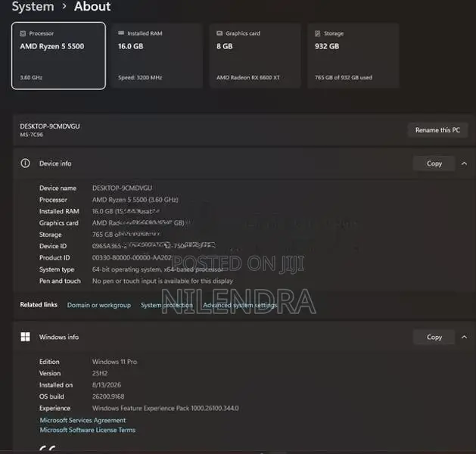
Task: Open Microsoft Services Agreement link
Action: [x=82, y=420]
